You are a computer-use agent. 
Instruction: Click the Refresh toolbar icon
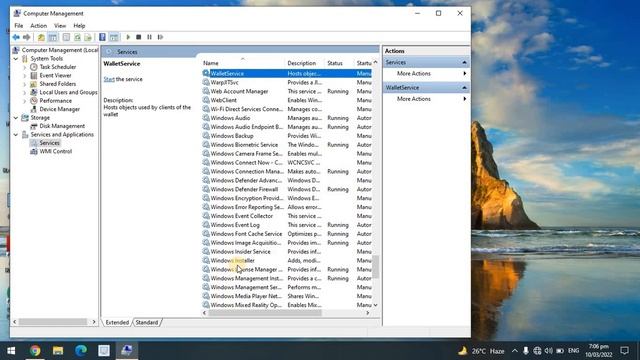(x=77, y=37)
